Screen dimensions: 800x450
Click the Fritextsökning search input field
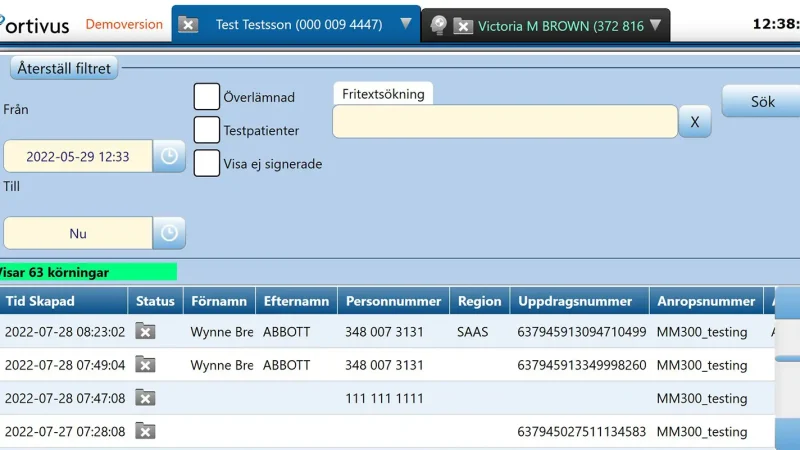point(505,122)
